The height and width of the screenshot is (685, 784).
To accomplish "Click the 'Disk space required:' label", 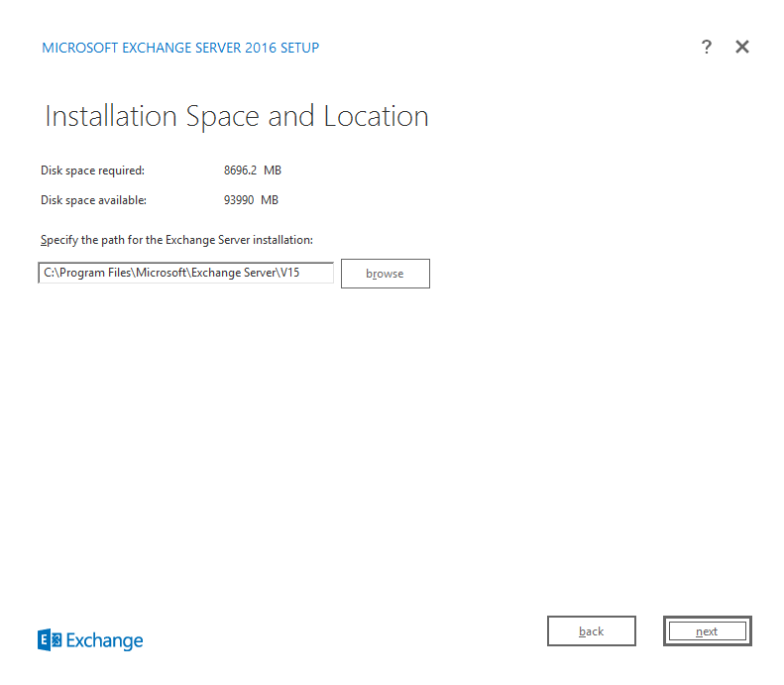I will [92, 171].
